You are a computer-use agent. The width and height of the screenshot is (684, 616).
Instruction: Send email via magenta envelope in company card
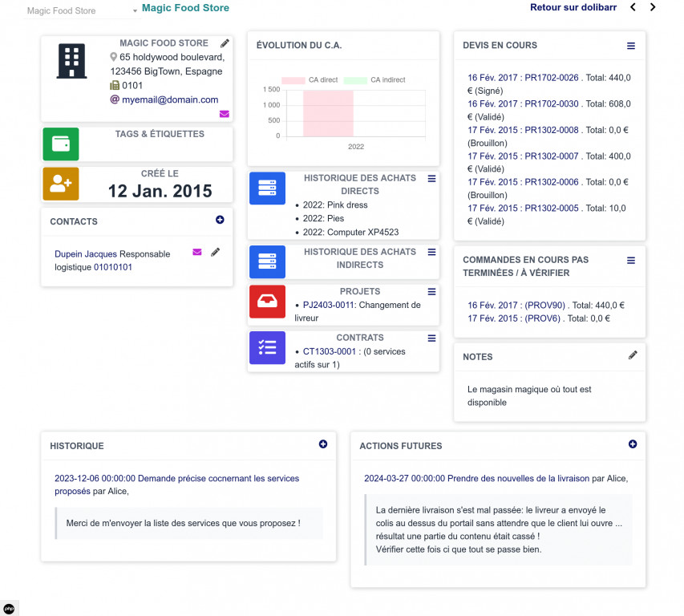click(x=225, y=114)
